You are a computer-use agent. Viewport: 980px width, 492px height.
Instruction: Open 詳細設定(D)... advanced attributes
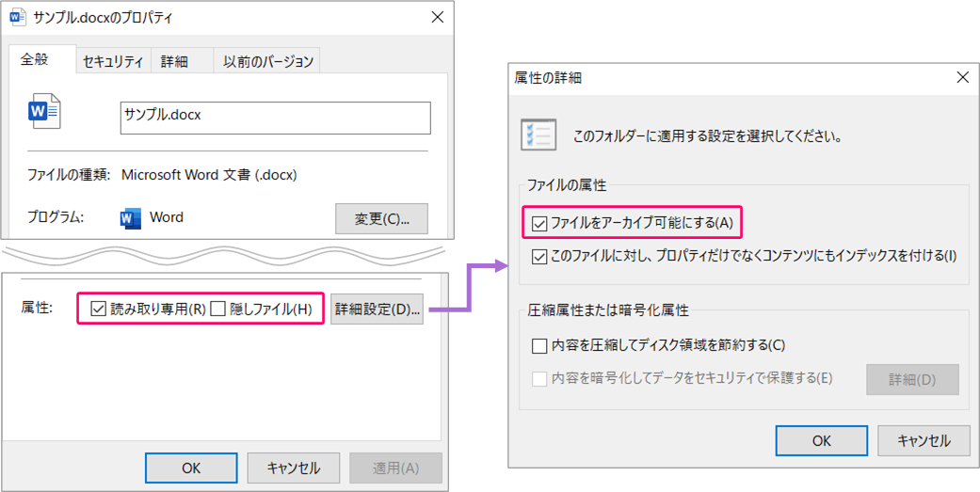tap(377, 309)
